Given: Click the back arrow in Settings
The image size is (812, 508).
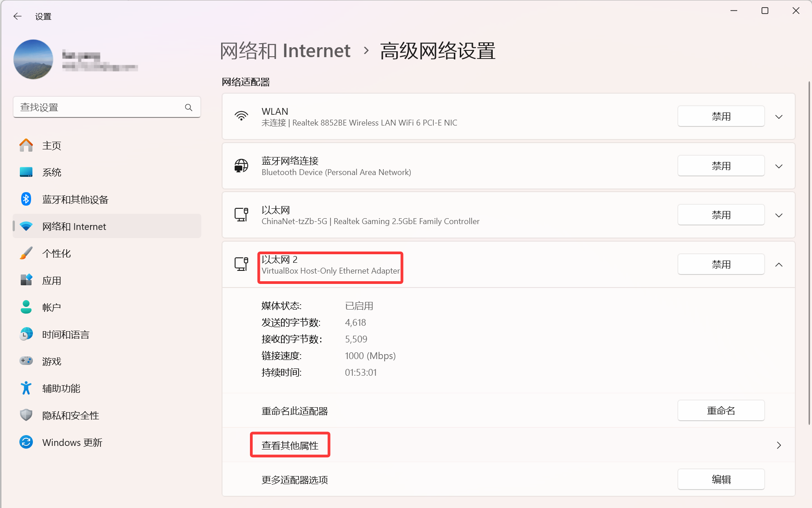Looking at the screenshot, I should (18, 17).
